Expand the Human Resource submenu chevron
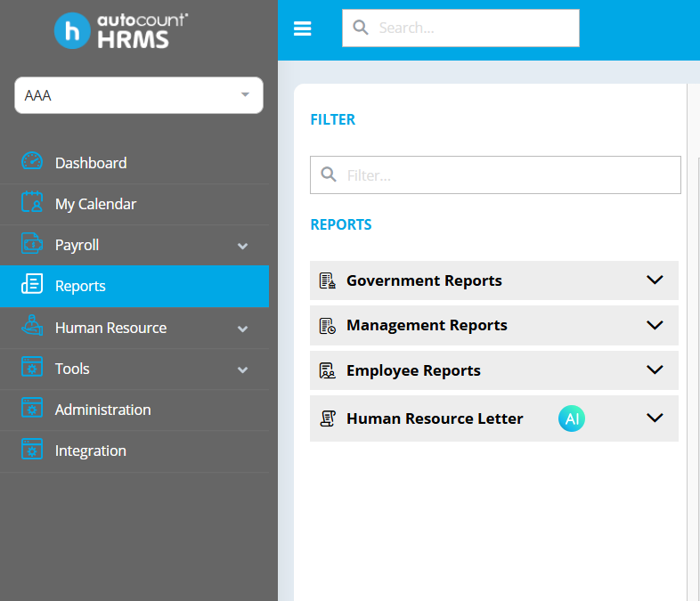 [x=242, y=329]
